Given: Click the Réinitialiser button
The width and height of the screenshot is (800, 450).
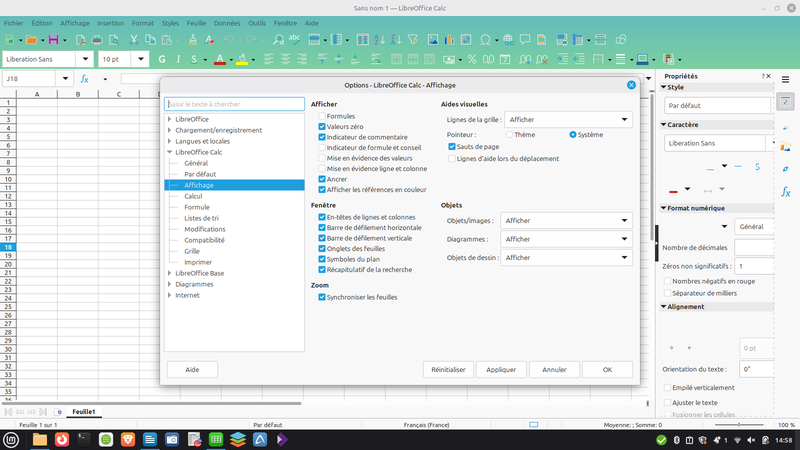Looking at the screenshot, I should coord(448,369).
